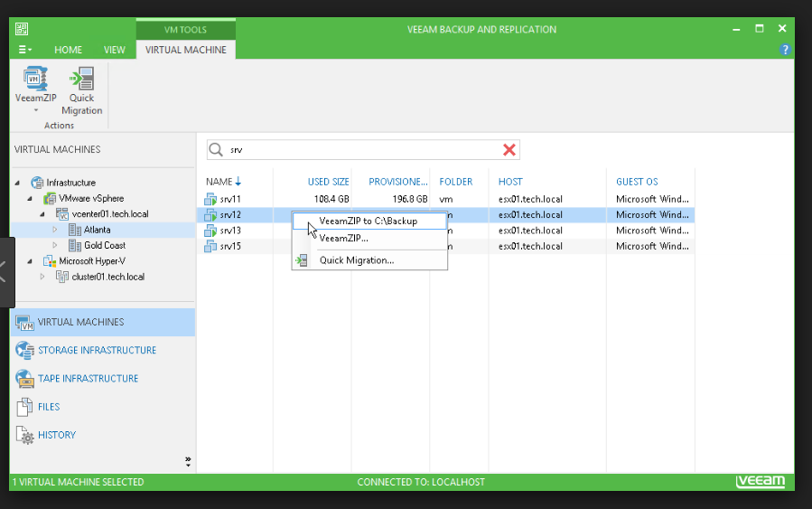
Task: Expand the Gold Coast datacenter node
Action: click(x=55, y=245)
